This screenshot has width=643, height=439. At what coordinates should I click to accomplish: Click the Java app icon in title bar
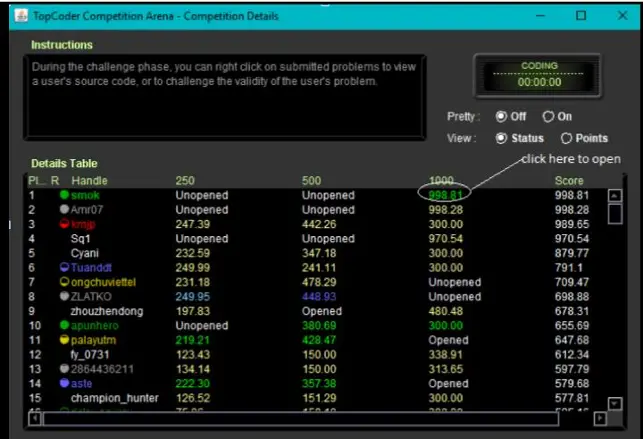[x=21, y=16]
